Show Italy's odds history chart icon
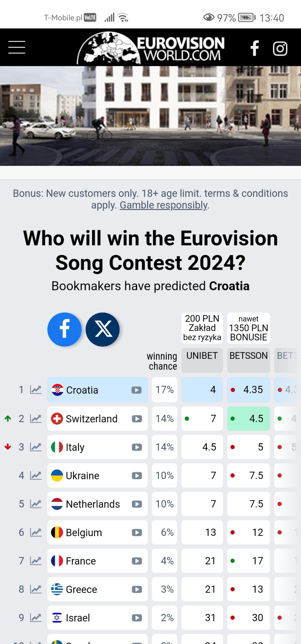This screenshot has width=301, height=644. 36,447
